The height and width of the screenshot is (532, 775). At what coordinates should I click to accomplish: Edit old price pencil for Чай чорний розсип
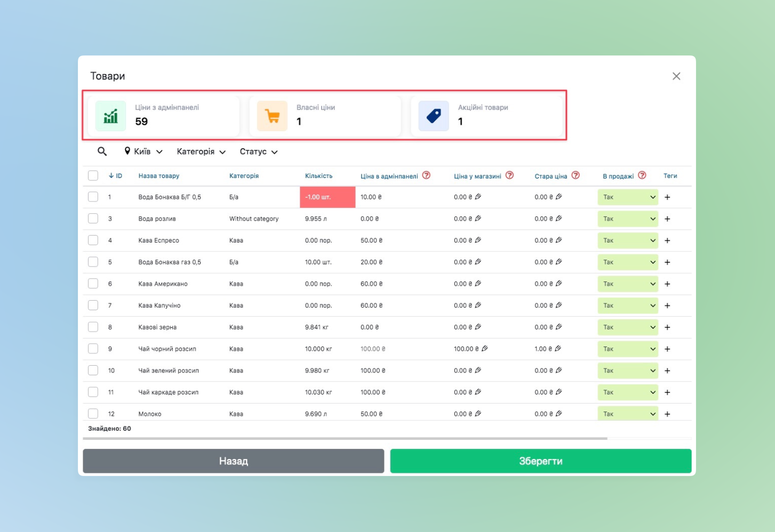click(558, 349)
